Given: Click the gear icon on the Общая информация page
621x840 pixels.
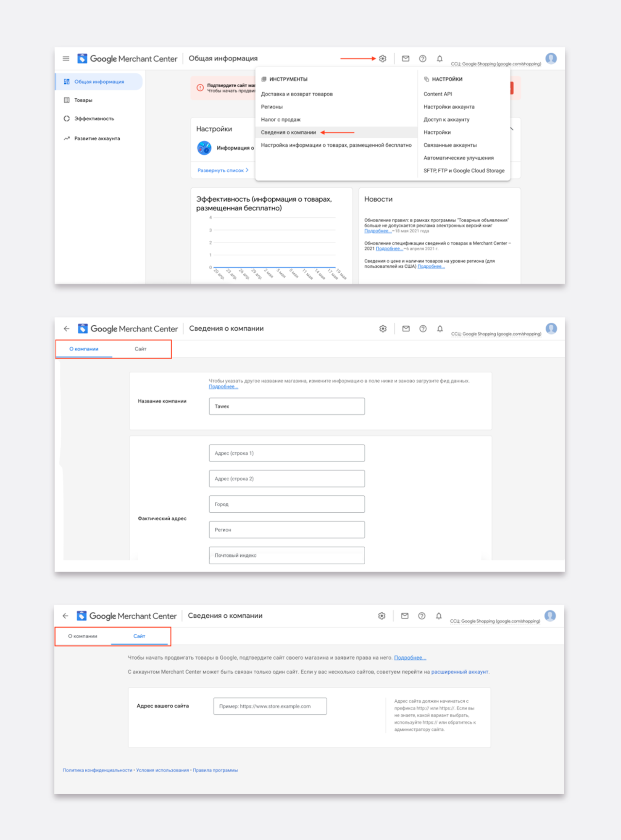Looking at the screenshot, I should (x=382, y=59).
